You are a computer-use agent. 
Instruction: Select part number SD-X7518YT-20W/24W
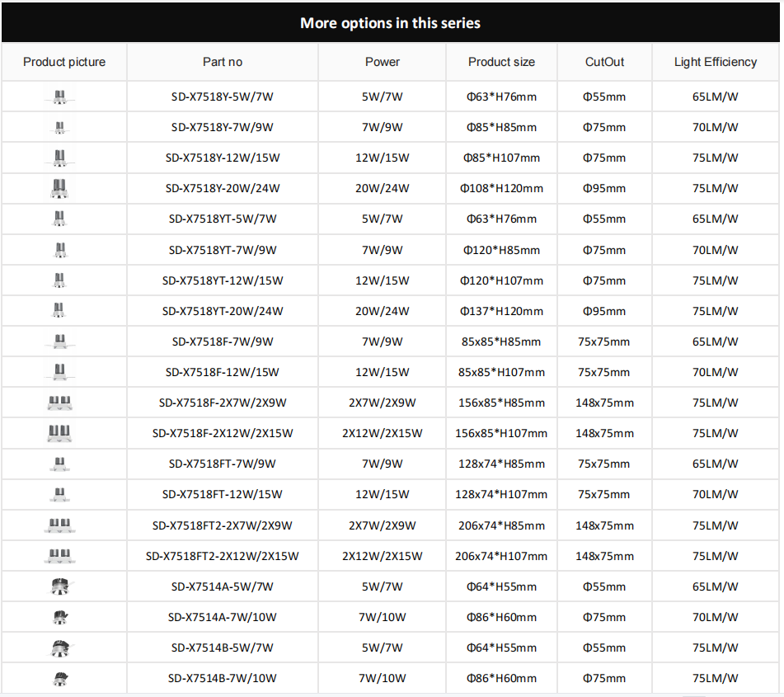223,311
